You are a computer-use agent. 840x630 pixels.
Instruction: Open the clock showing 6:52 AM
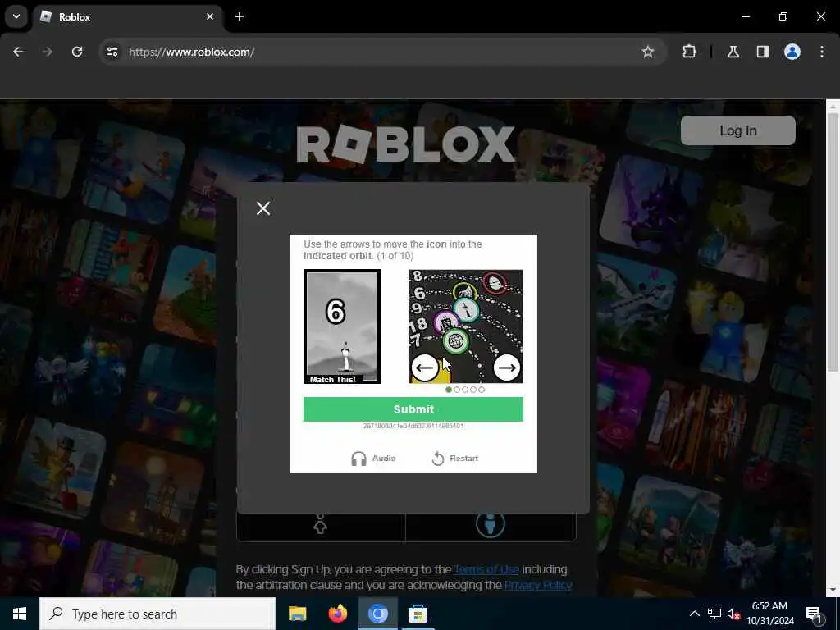click(x=770, y=614)
